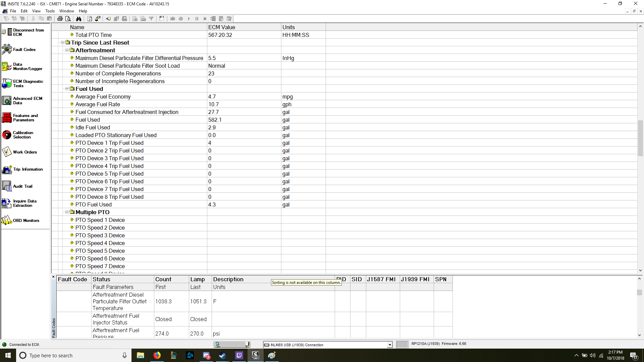The image size is (644, 362).
Task: Open the File menu
Action: 13,11
